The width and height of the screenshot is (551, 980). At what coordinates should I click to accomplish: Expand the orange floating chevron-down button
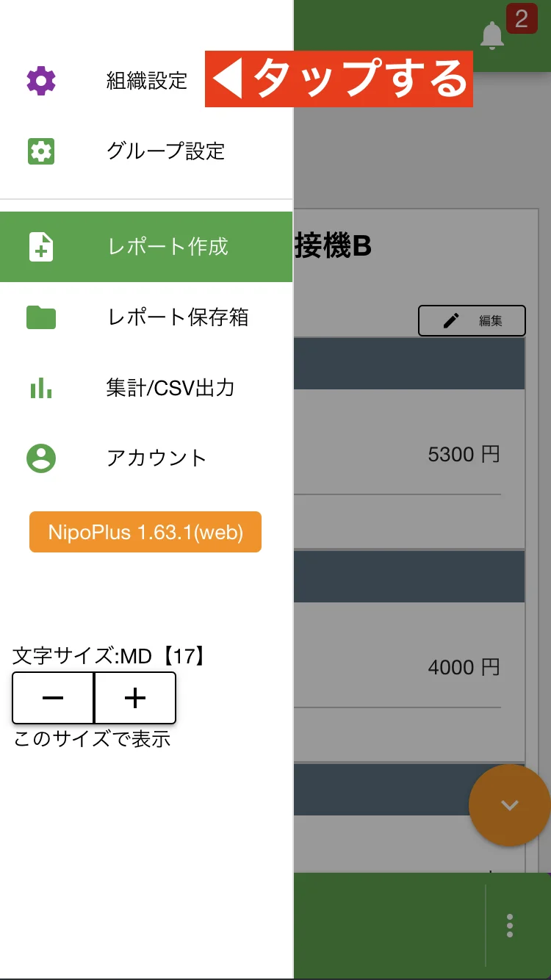point(509,805)
